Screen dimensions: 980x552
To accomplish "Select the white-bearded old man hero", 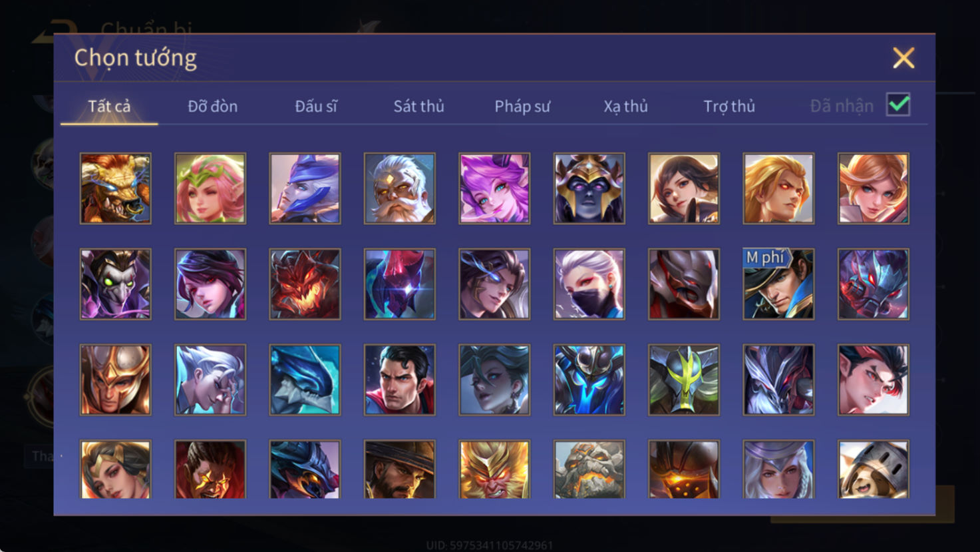I will 399,188.
